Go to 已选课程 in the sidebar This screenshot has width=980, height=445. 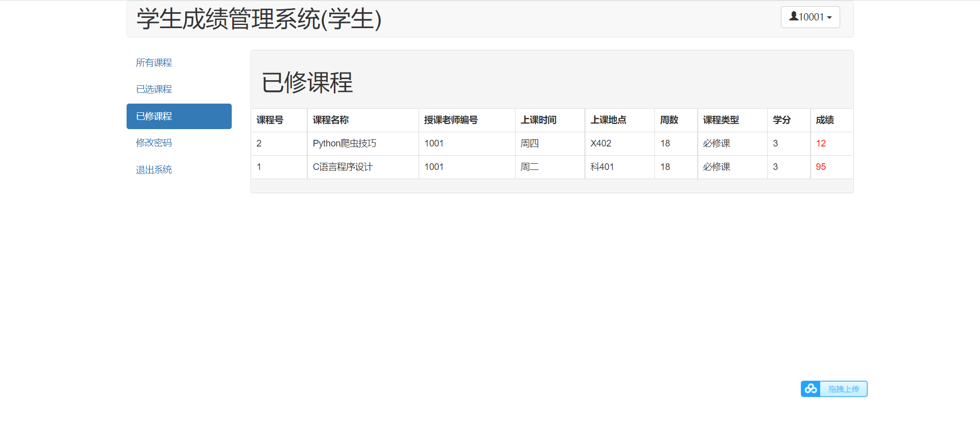tap(179, 89)
